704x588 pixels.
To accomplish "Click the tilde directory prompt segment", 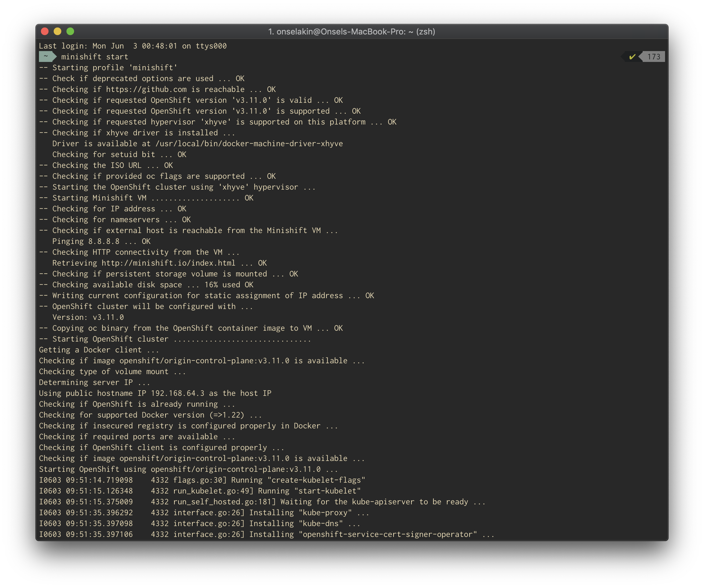I will point(46,57).
